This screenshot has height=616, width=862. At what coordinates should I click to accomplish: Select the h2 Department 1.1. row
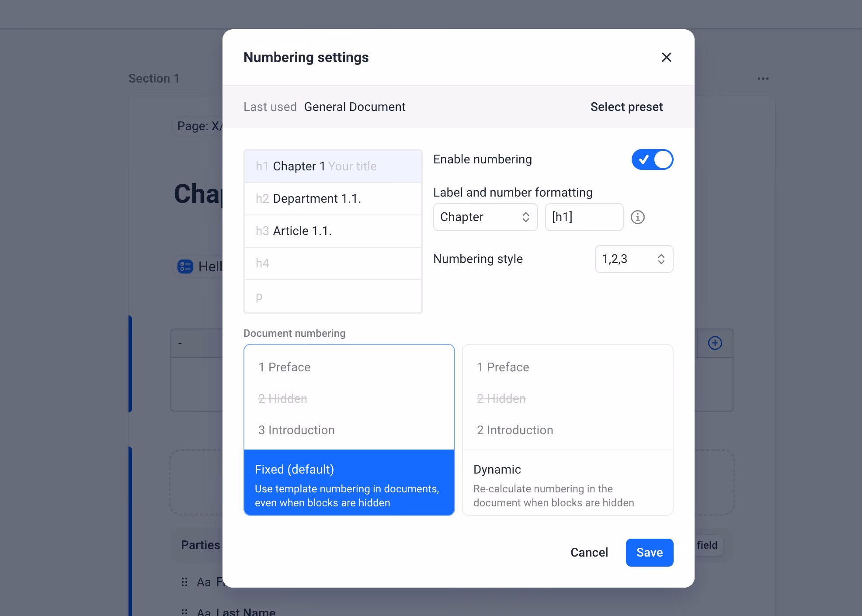pyautogui.click(x=333, y=199)
